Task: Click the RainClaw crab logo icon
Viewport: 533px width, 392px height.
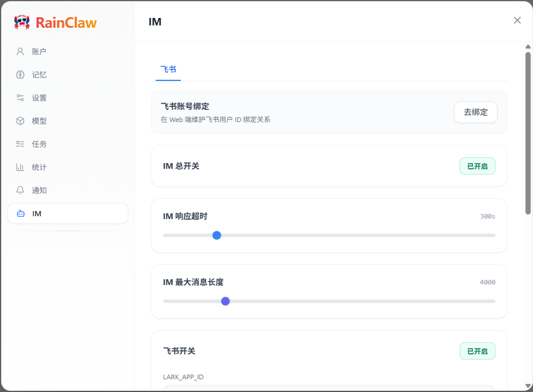Action: [22, 23]
